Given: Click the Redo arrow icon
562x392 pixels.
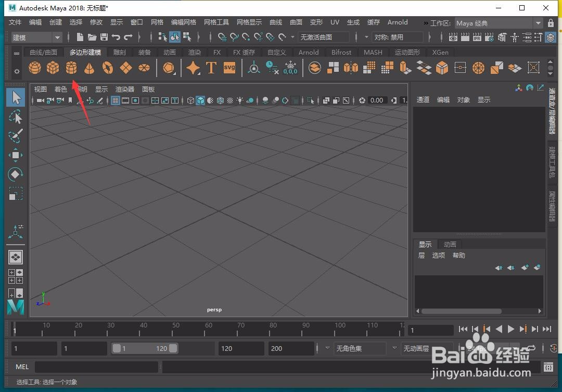Looking at the screenshot, I should coord(128,37).
